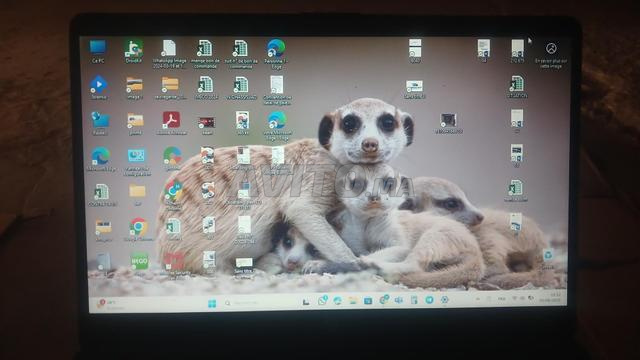Open the merage bon de commande Excel file
The height and width of the screenshot is (360, 640).
(x=205, y=53)
